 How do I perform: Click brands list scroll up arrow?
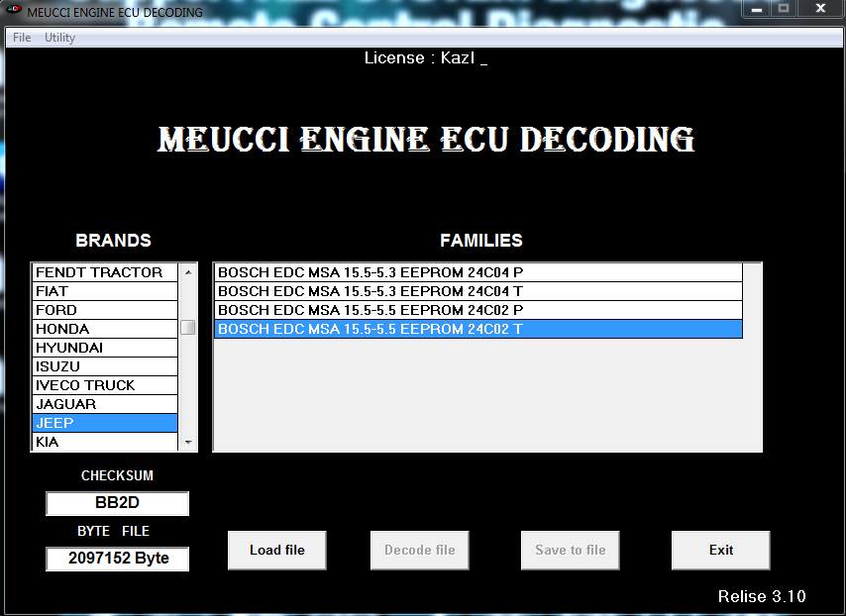188,272
